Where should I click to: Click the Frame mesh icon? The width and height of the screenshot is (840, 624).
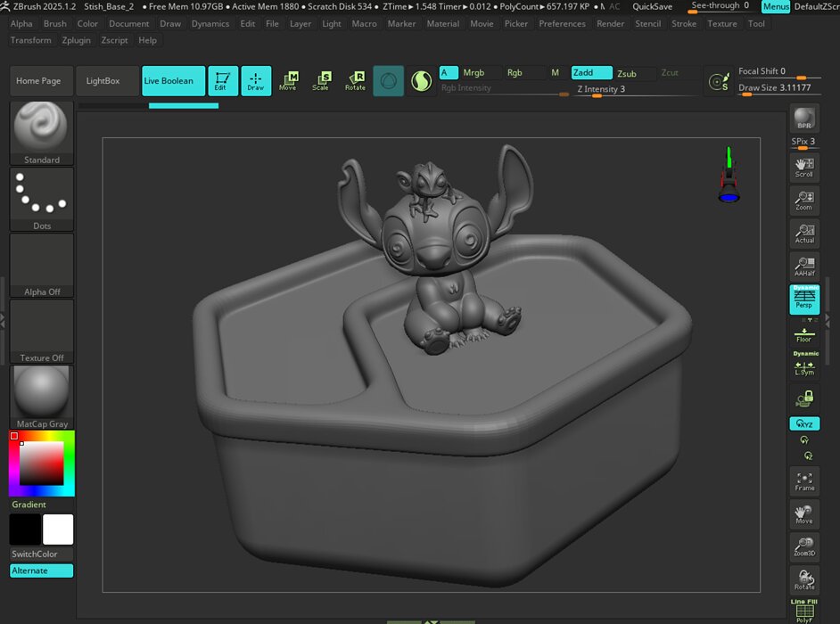coord(804,481)
